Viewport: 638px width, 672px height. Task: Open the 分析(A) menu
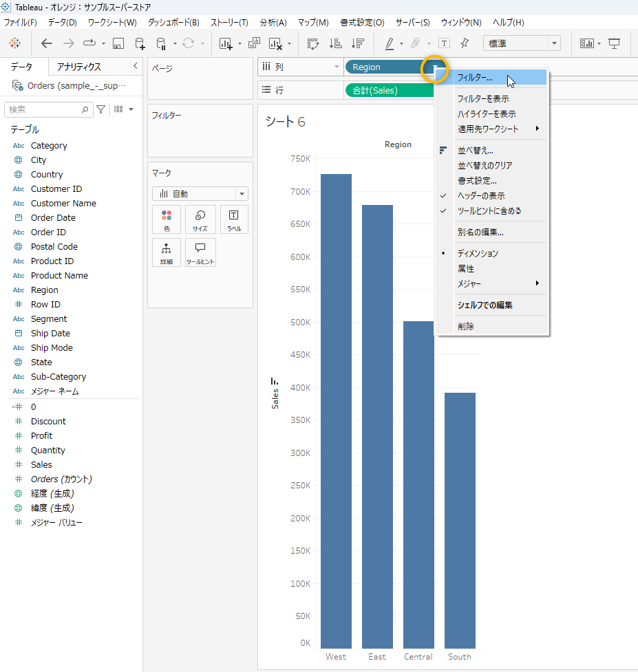273,23
